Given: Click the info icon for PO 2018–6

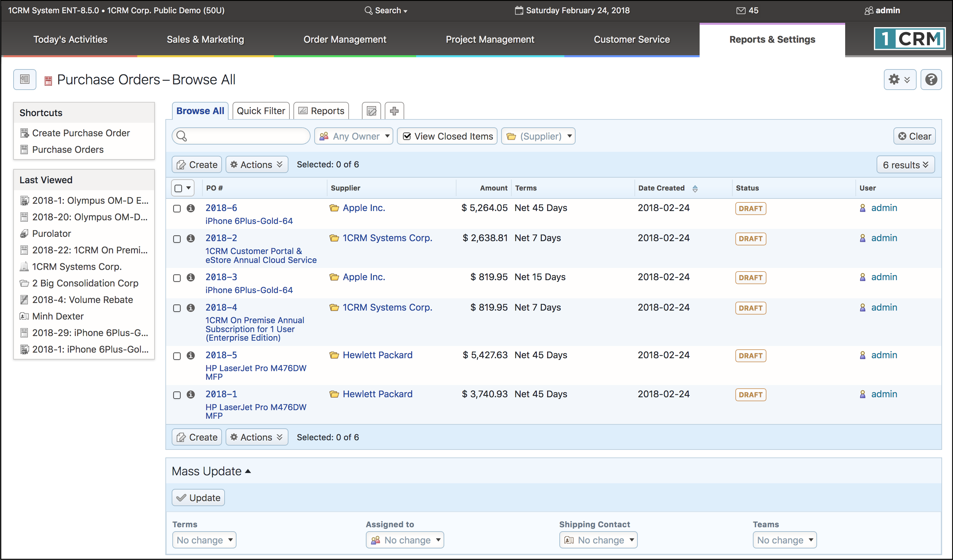Looking at the screenshot, I should pos(191,208).
